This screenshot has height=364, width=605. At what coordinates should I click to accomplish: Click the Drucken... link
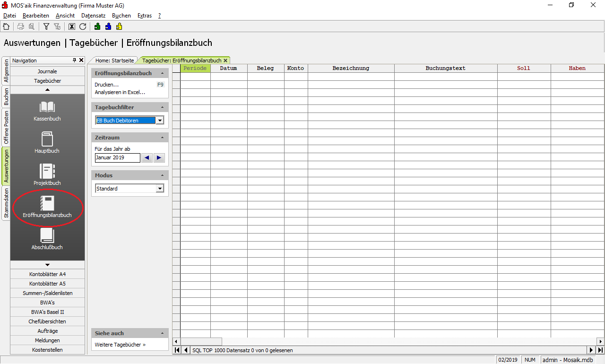(106, 85)
